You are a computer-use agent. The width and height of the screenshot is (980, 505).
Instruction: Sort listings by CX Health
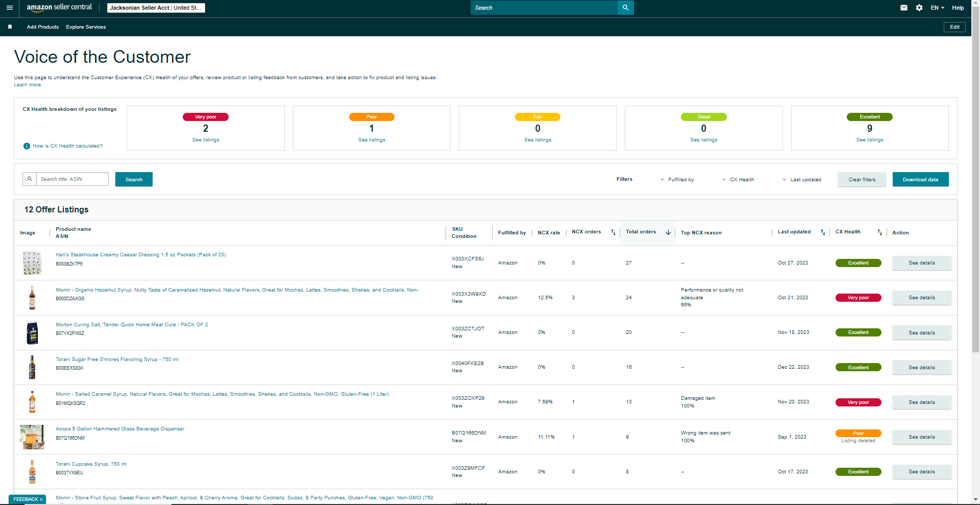point(879,232)
